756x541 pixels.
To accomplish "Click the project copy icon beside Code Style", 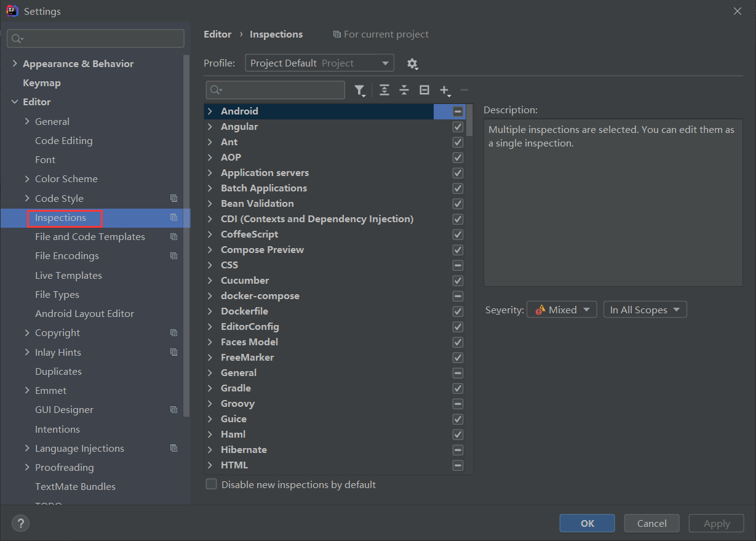I will pyautogui.click(x=174, y=198).
